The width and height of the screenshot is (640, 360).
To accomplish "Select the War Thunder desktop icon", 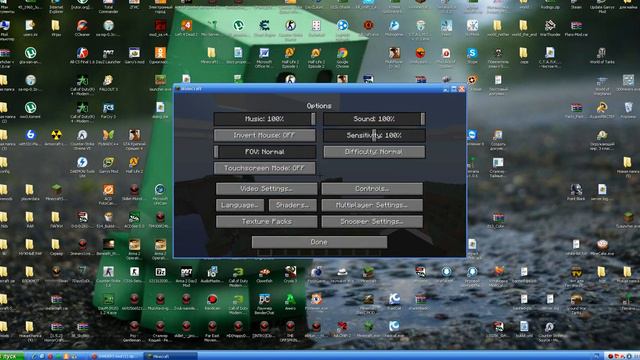I will [x=550, y=29].
